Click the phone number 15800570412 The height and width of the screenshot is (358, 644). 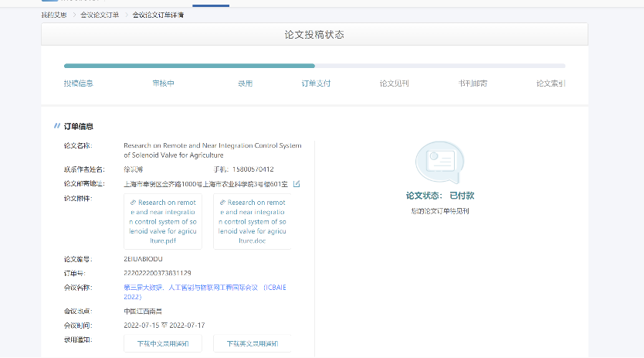[x=253, y=169]
